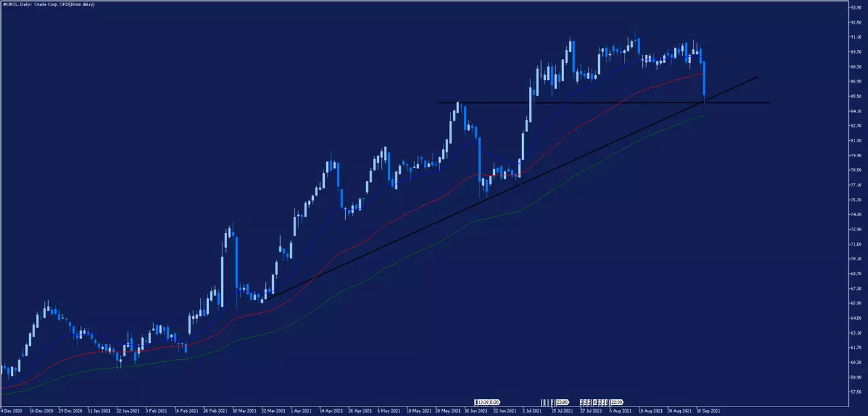Click the 86.90 price label
Screen dimensions: 868x416
coord(856,81)
